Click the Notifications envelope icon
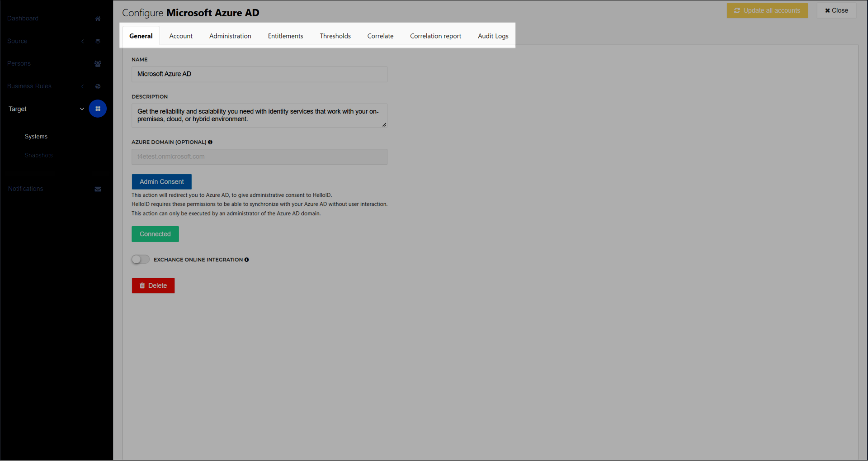This screenshot has width=868, height=461. [98, 189]
